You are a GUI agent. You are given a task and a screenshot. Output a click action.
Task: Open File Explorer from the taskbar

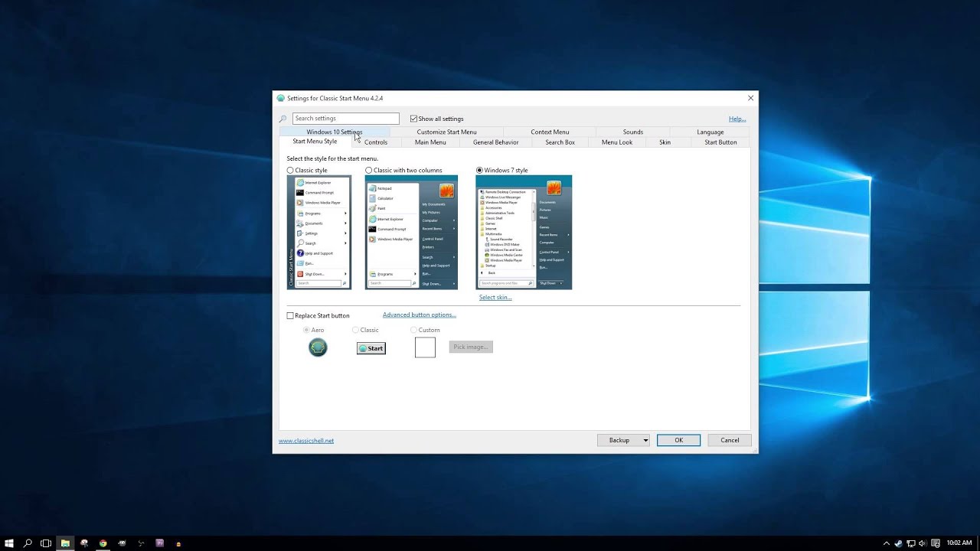click(65, 543)
